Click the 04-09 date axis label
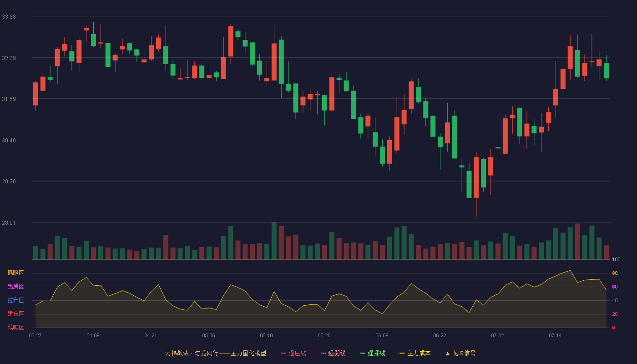This screenshot has height=364, width=637. click(93, 335)
